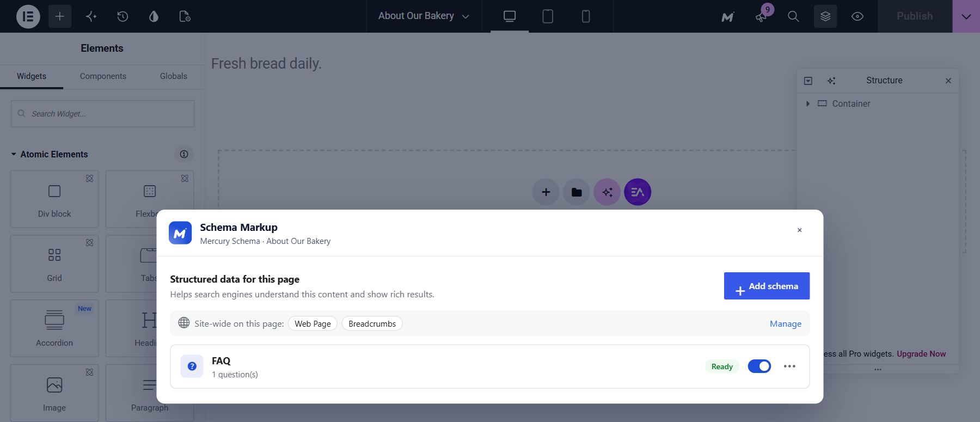Click the Breadcrumbs schema chip

372,323
